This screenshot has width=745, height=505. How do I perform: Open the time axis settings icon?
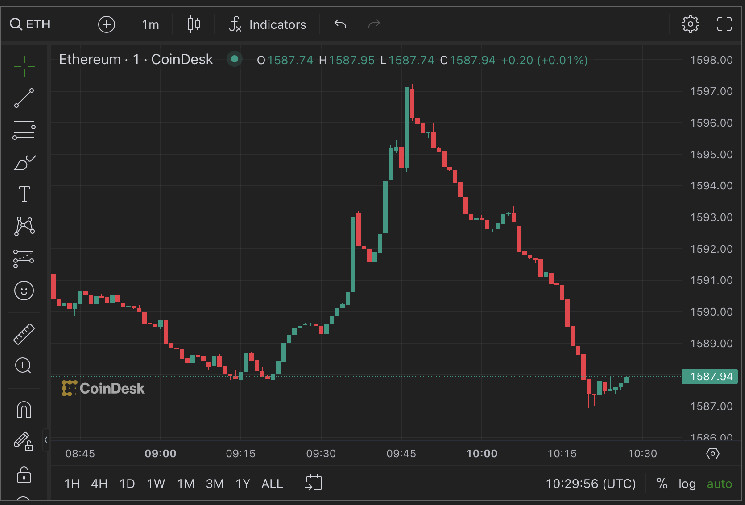coord(713,453)
